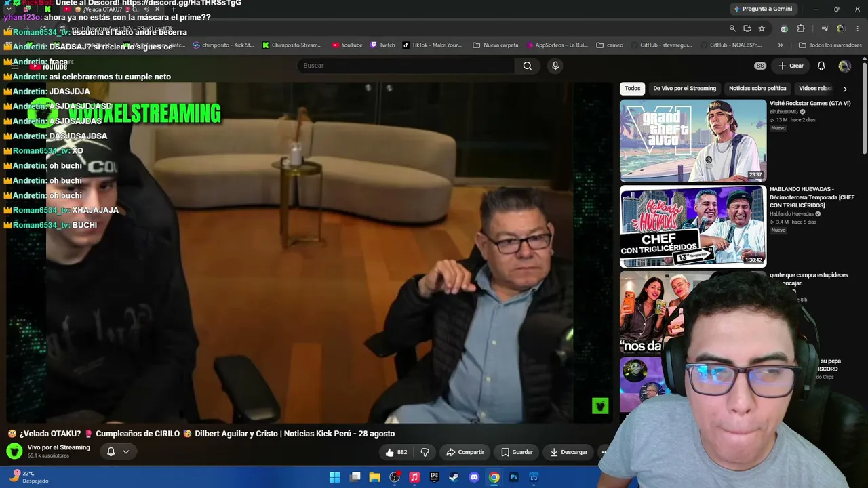868x488 pixels.
Task: Click the YouTube search magnifier button
Action: tap(528, 66)
